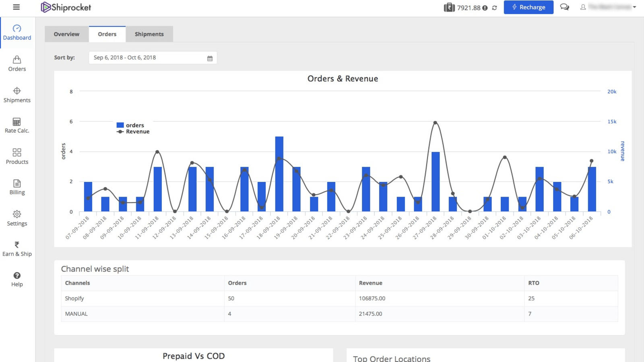Open the user account dropdown
The image size is (644, 362).
(608, 7)
